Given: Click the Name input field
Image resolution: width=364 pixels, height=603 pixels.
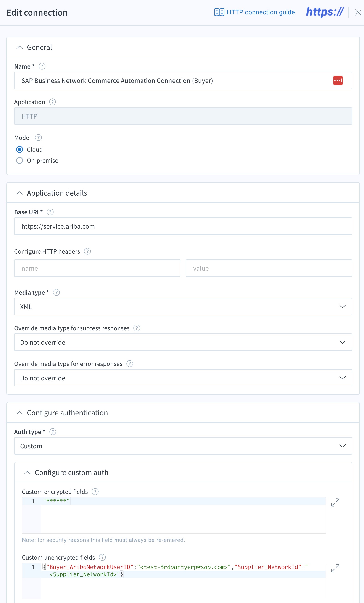Looking at the screenshot, I should click(x=183, y=80).
